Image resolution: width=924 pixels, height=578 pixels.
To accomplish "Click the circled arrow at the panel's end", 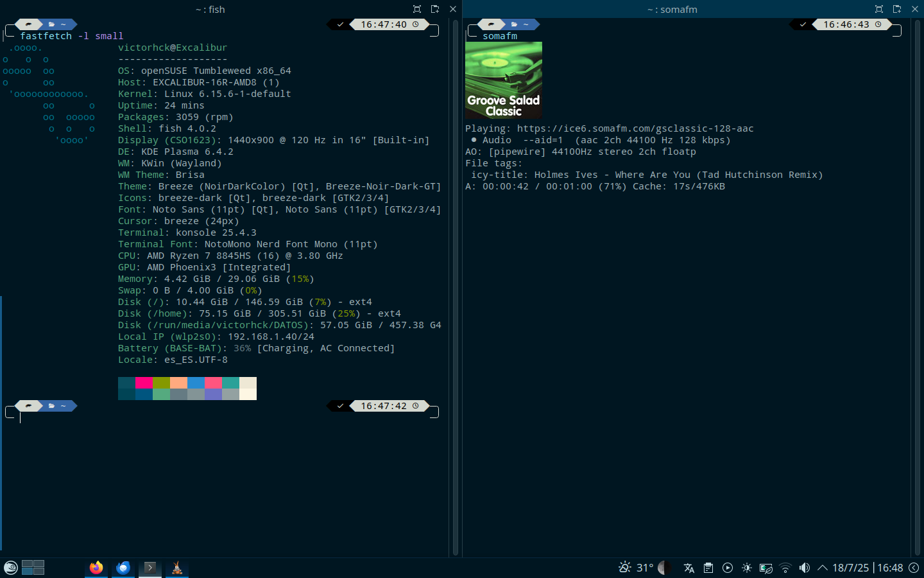I will [x=914, y=568].
